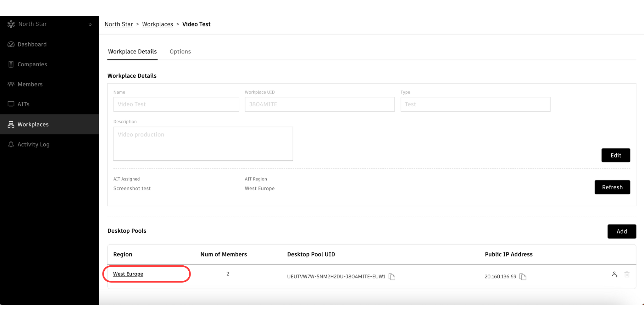Click the Refresh button
Viewport: 644px width, 321px height.
pos(612,187)
